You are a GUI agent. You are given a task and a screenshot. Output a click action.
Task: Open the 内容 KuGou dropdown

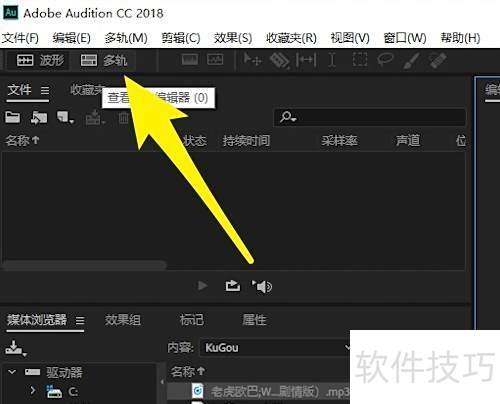(275, 348)
